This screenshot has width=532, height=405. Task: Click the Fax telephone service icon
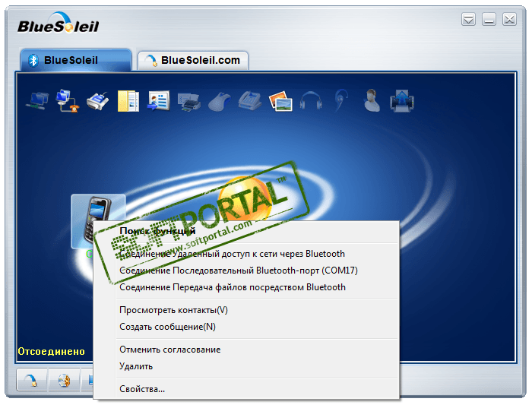click(x=250, y=101)
